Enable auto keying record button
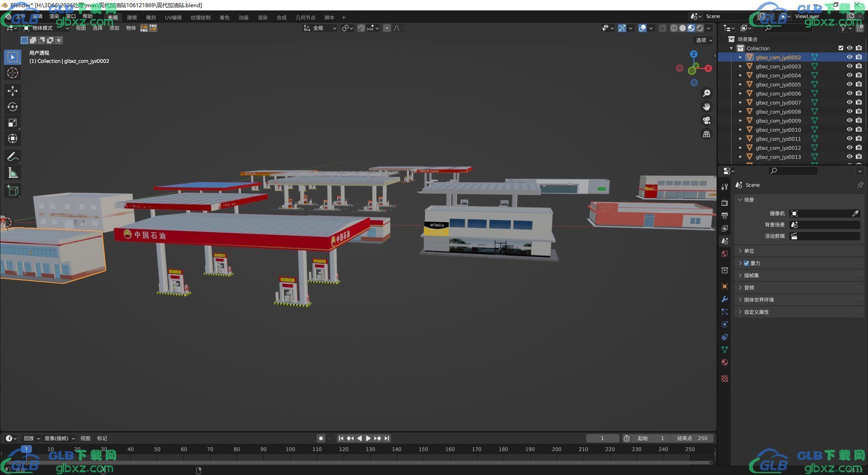 [321, 438]
